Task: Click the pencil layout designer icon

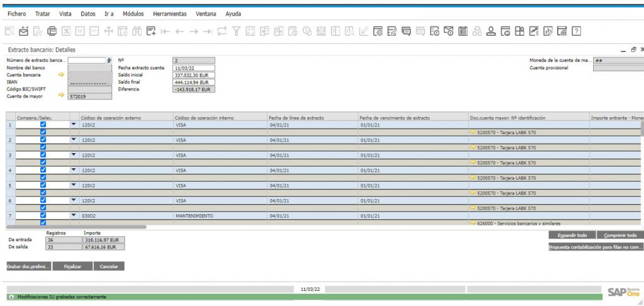Action: coord(364,31)
